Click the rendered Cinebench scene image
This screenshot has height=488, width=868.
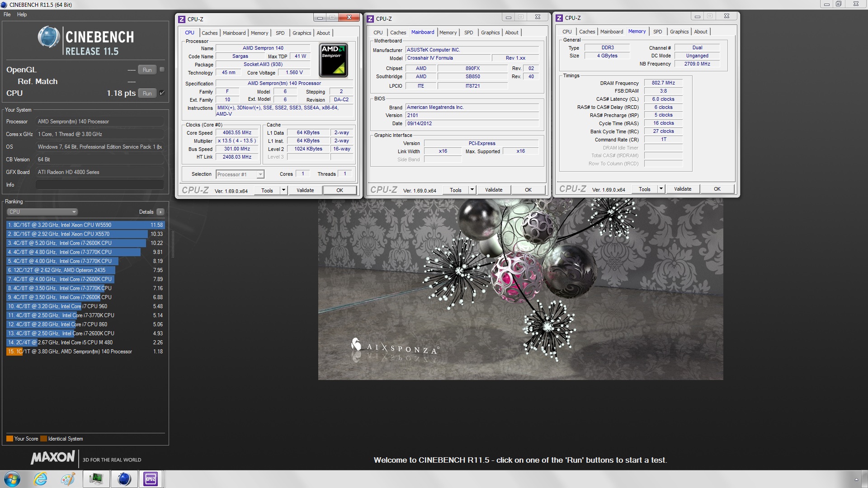(x=520, y=289)
